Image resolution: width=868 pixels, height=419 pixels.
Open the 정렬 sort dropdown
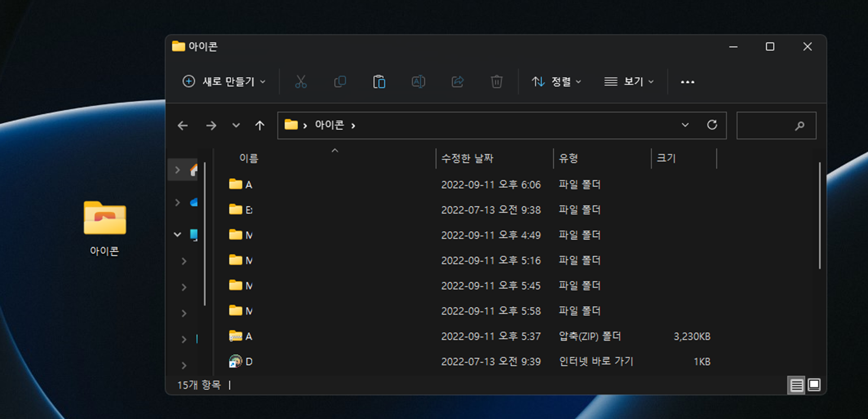point(557,82)
